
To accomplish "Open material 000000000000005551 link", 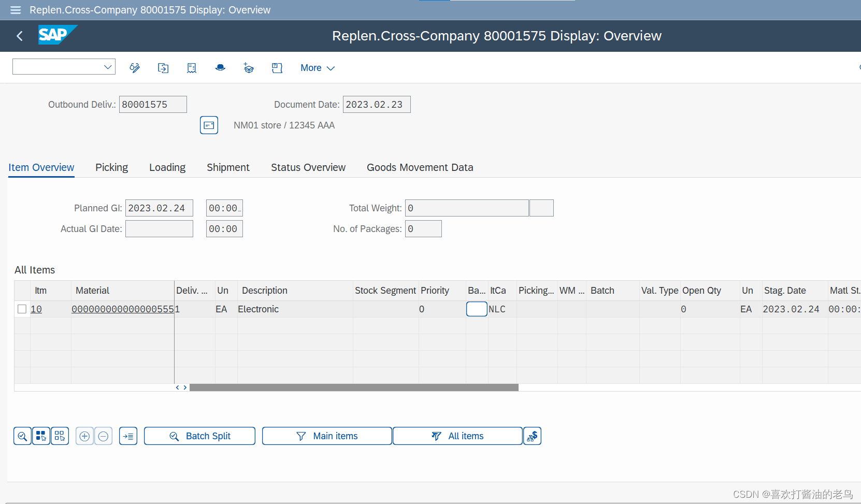I will point(123,309).
